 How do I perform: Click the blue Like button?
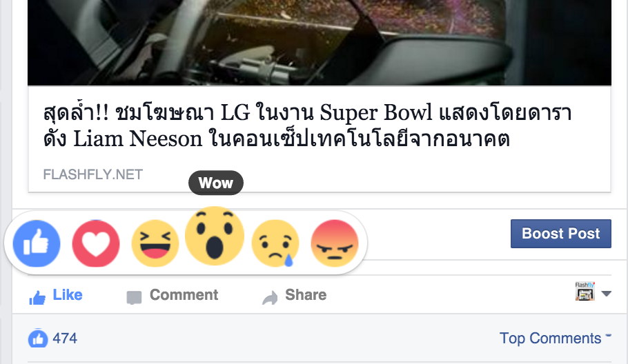(x=56, y=296)
